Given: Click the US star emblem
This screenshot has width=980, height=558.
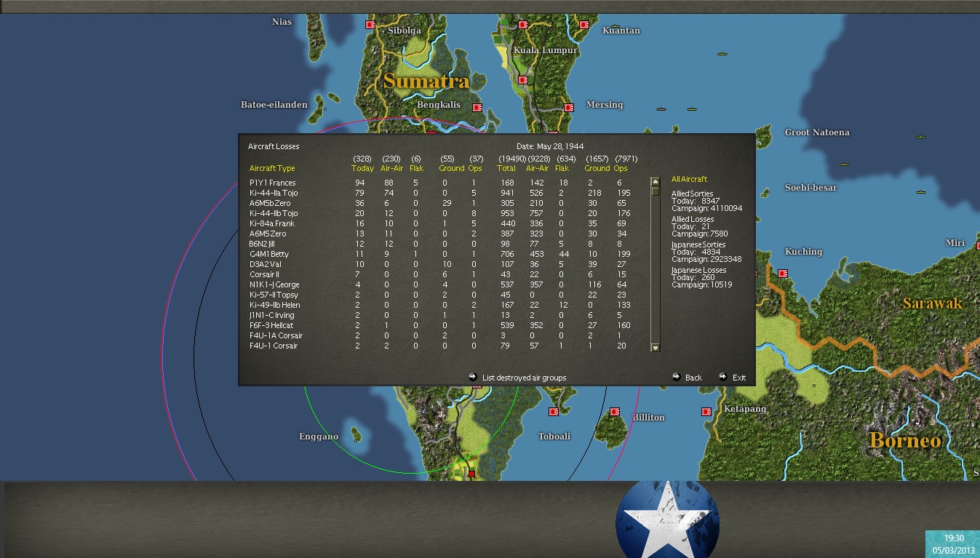Looking at the screenshot, I should tap(667, 519).
